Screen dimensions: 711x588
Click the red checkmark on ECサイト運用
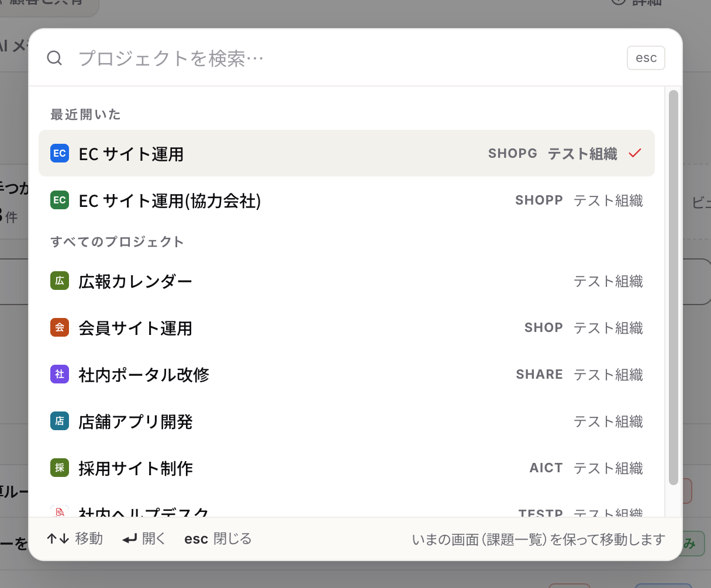[x=635, y=153]
